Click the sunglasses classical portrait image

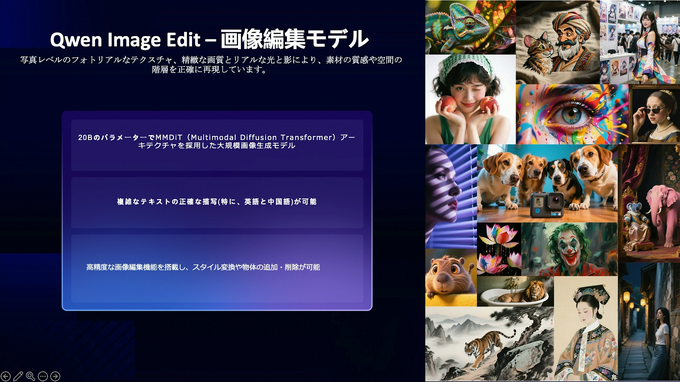(654, 114)
